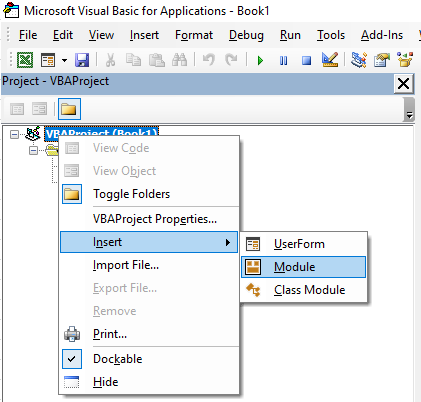
Task: Open Properties Window toolbar icon
Action: pyautogui.click(x=382, y=60)
